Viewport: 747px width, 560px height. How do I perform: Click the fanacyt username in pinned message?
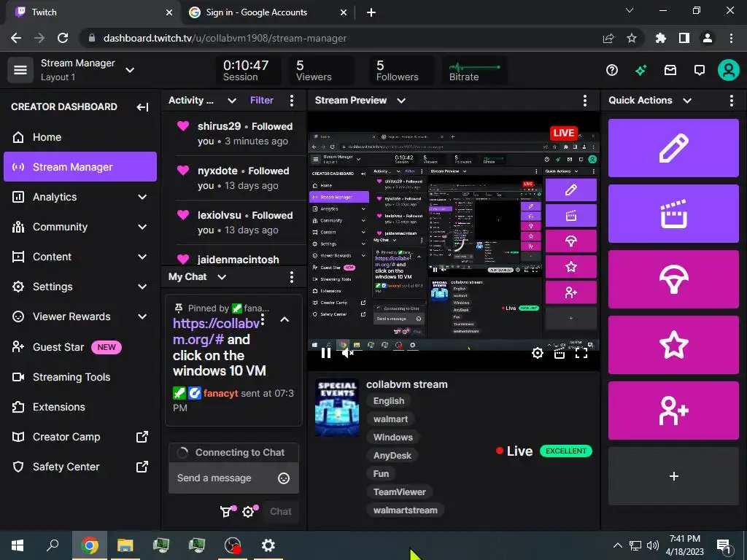click(x=220, y=393)
